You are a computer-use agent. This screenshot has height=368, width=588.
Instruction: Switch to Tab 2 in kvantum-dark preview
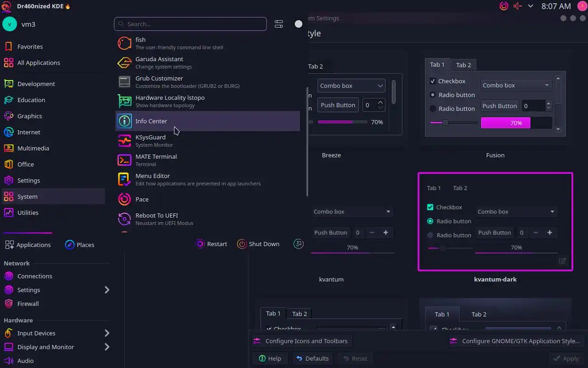(x=460, y=188)
